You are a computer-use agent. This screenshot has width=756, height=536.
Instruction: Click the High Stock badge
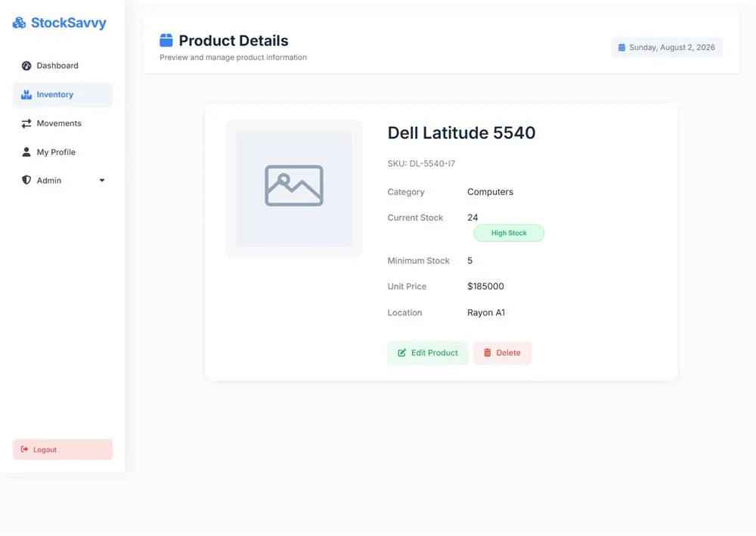tap(509, 233)
